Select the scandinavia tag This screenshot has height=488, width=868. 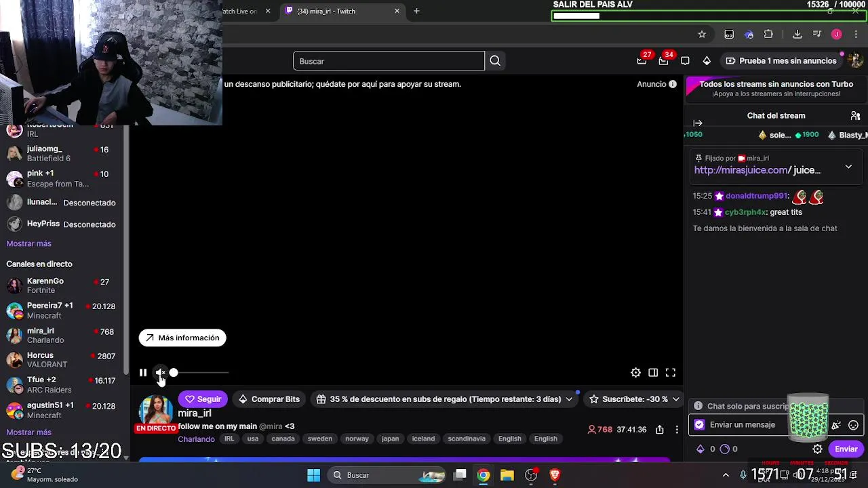(467, 439)
